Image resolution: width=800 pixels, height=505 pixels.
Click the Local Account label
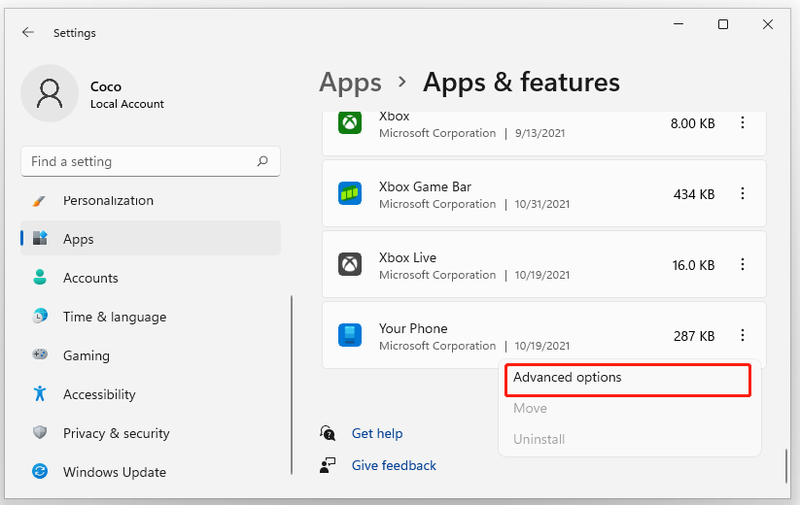[127, 104]
